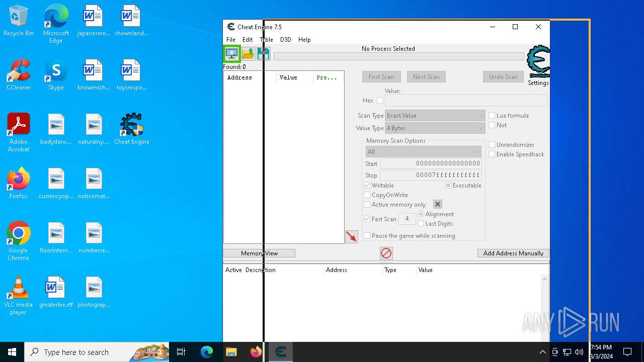Open Skype desktop shortcut
The image size is (644, 362).
tap(56, 75)
